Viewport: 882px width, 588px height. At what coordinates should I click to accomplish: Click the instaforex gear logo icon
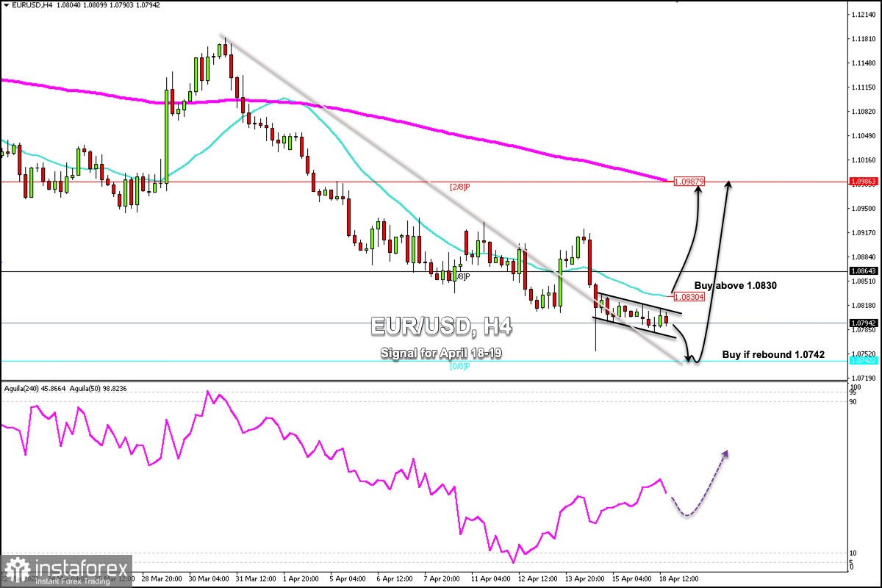point(16,570)
